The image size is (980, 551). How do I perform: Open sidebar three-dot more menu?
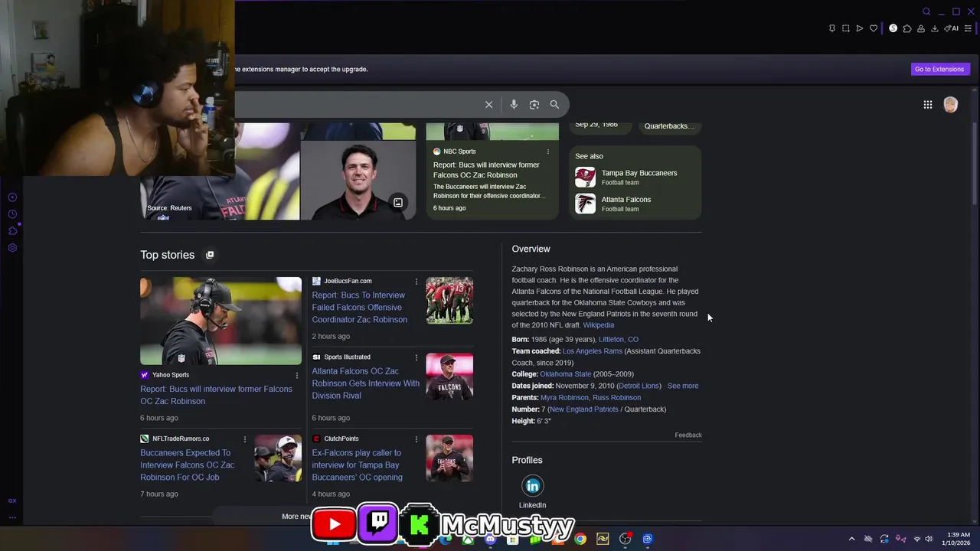pyautogui.click(x=12, y=518)
